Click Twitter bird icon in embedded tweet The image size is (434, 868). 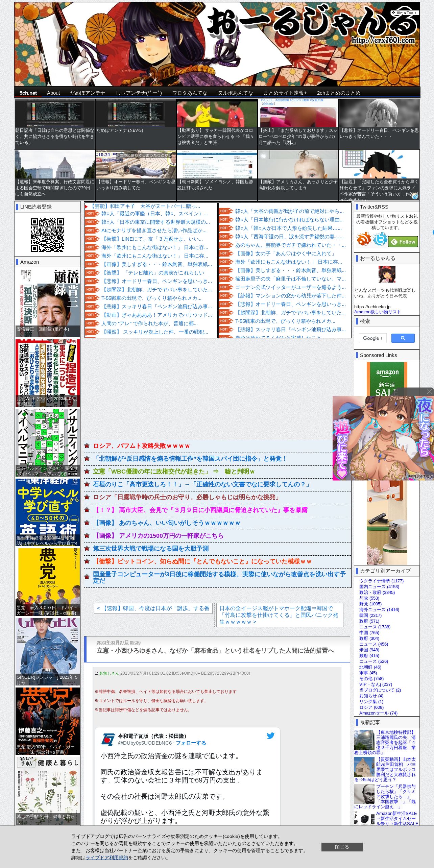click(x=270, y=736)
